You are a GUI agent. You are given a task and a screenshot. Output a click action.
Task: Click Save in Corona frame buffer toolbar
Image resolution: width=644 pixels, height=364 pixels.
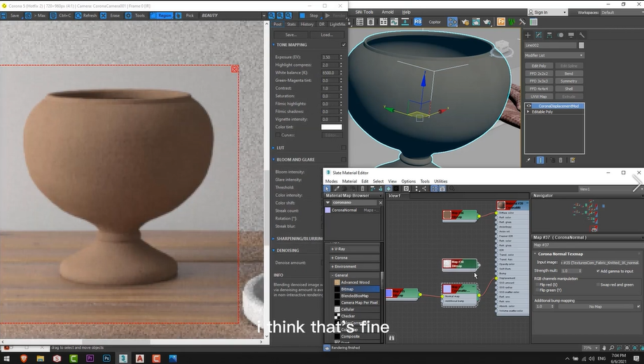[x=11, y=15]
